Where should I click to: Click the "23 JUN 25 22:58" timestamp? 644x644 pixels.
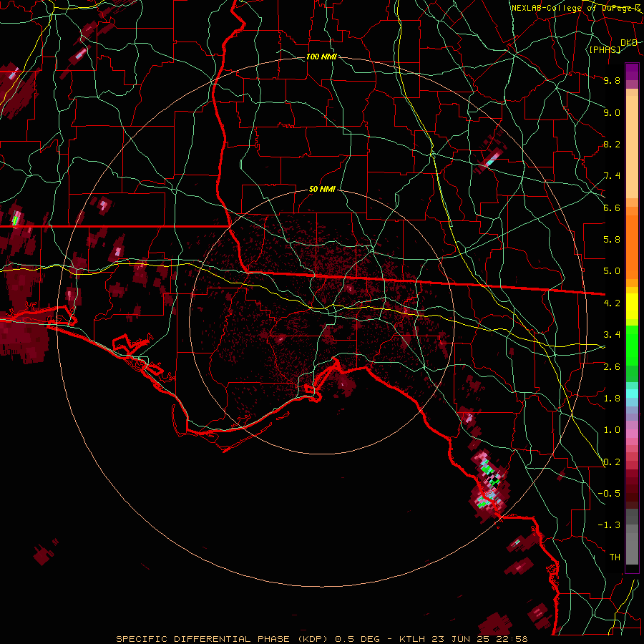pos(479,639)
